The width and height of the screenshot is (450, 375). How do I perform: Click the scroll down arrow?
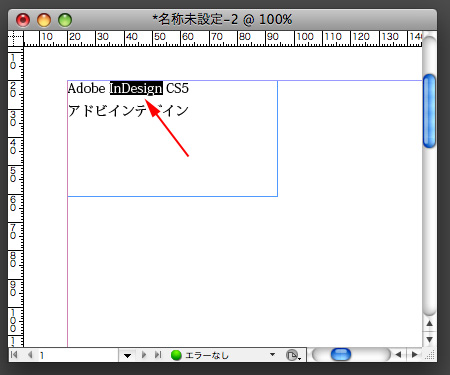click(429, 340)
